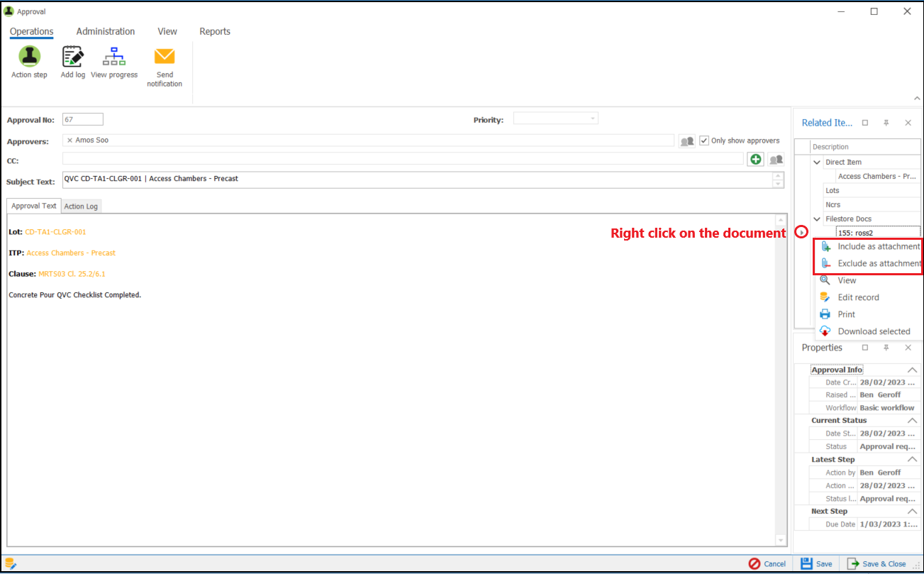
Task: Collapse the Filestore Docs tree node
Action: coord(816,219)
